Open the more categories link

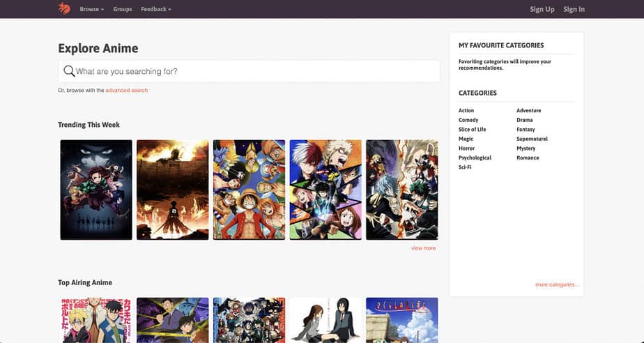[558, 284]
